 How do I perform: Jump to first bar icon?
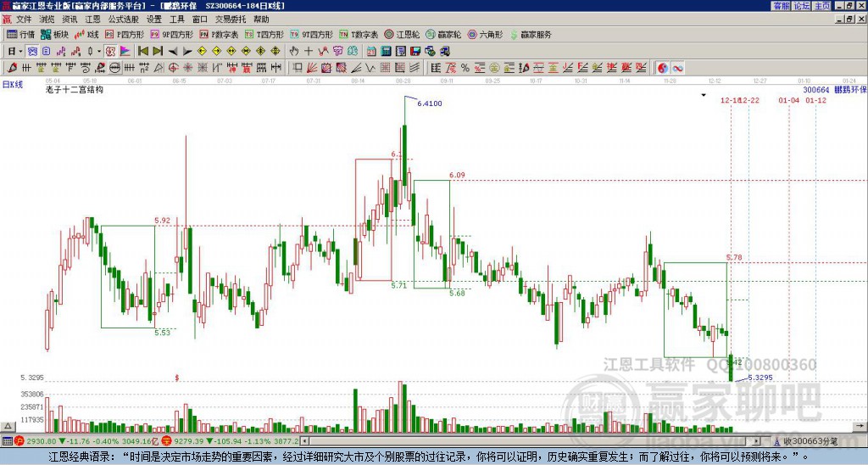[142, 52]
